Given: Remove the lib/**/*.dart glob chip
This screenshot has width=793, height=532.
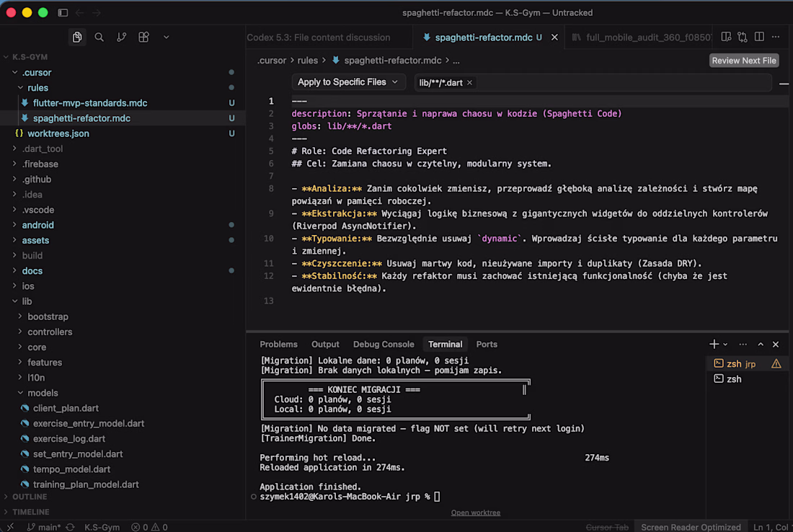Looking at the screenshot, I should [470, 83].
